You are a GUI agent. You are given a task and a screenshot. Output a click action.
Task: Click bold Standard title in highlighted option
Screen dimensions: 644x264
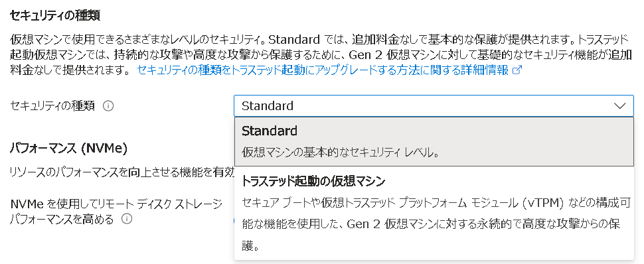(270, 131)
